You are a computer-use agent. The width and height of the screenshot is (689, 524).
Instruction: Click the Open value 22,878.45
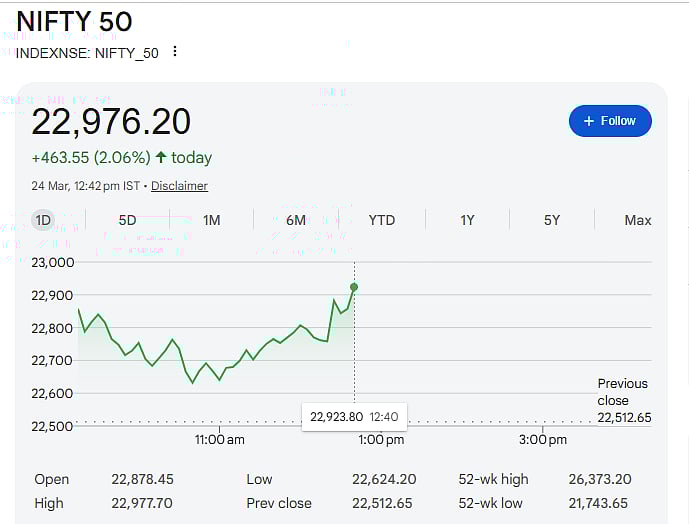142,480
